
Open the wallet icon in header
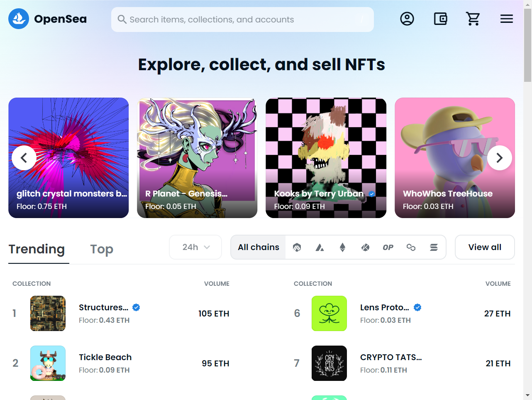440,19
